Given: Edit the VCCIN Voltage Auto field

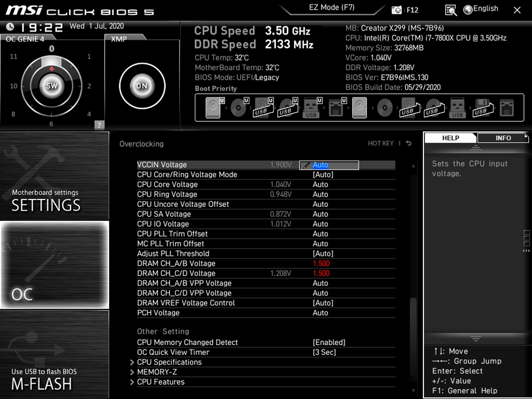Looking at the screenshot, I should pos(329,165).
